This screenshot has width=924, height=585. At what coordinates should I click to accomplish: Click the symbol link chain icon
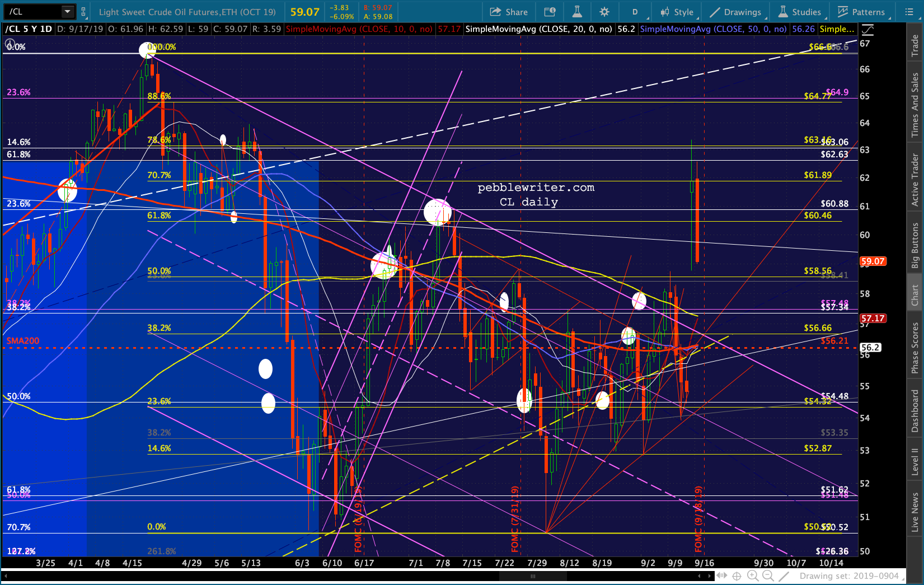click(83, 12)
